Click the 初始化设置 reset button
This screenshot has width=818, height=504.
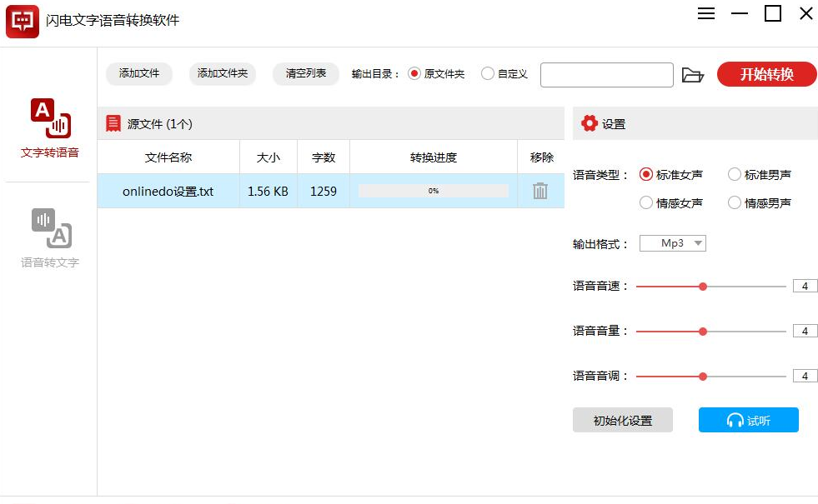click(622, 420)
